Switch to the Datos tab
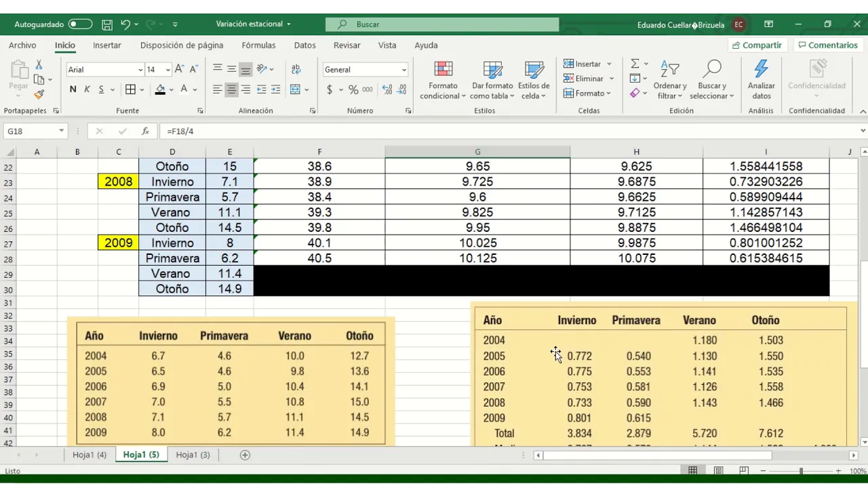The image size is (868, 488). coord(304,45)
